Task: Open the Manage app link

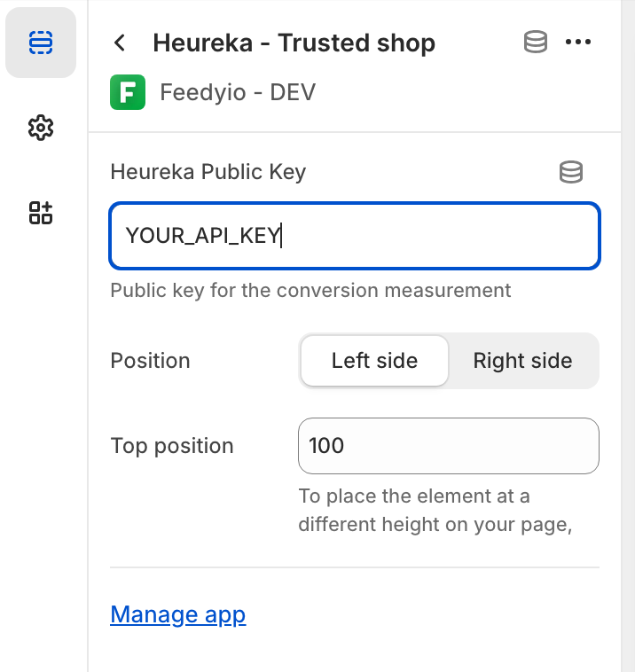Action: tap(177, 614)
